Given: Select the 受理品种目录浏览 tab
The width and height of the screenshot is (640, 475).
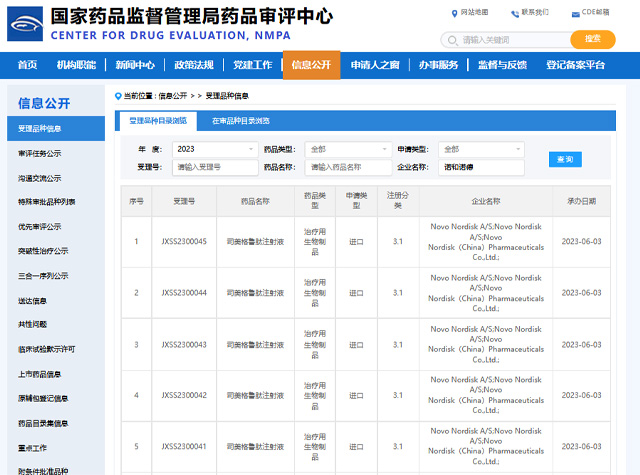Looking at the screenshot, I should coord(156,121).
